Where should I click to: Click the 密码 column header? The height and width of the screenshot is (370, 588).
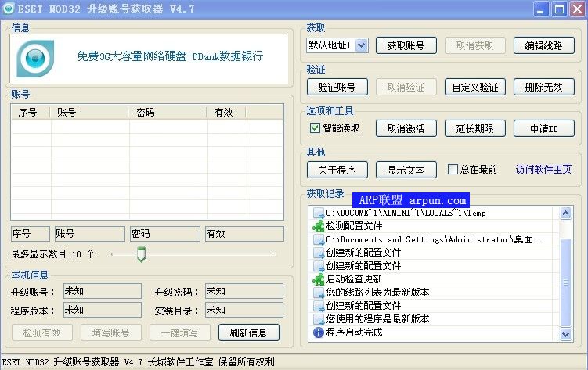(x=168, y=113)
